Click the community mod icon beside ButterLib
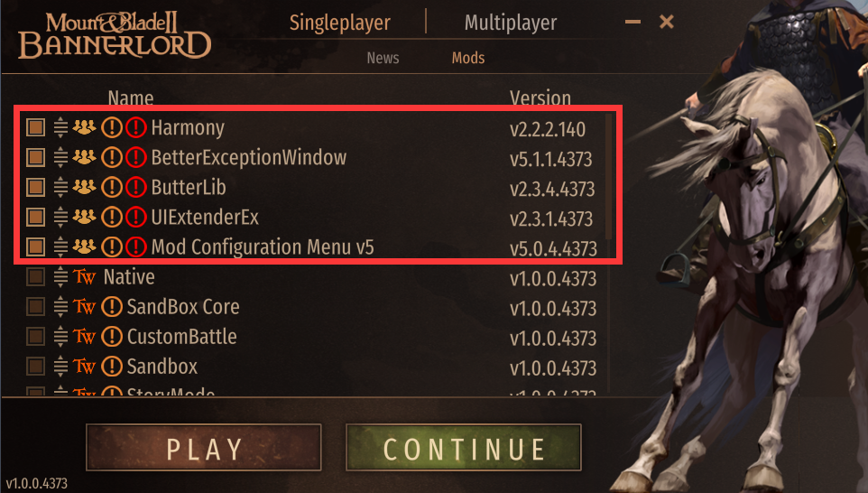Viewport: 868px width, 493px height. 84,187
